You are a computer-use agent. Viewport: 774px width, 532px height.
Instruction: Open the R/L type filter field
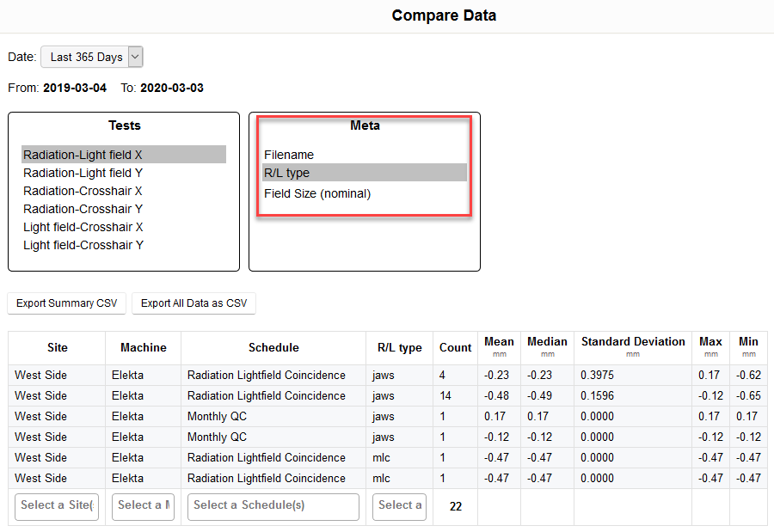pos(399,505)
